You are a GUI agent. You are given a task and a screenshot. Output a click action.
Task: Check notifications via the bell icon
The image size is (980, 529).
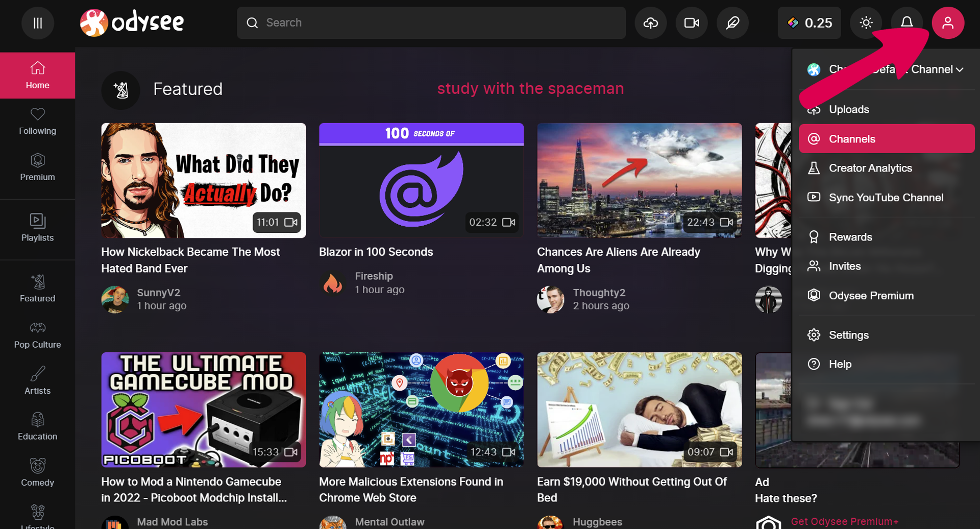pyautogui.click(x=907, y=22)
